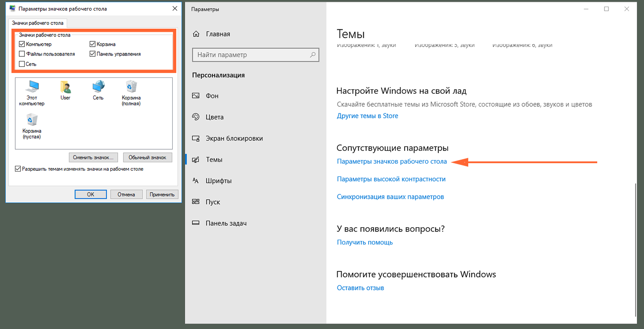Select the Сеть icon in preview list
The width and height of the screenshot is (644, 329).
pyautogui.click(x=98, y=90)
